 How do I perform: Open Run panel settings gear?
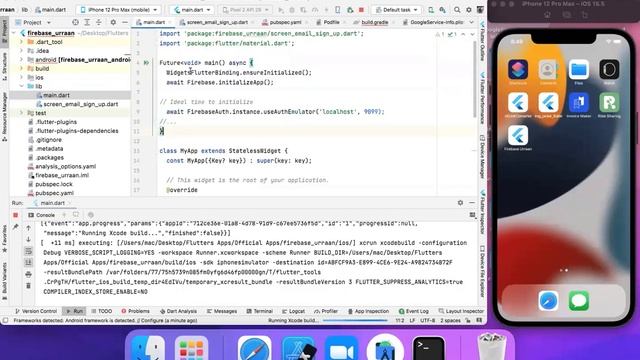[x=460, y=202]
